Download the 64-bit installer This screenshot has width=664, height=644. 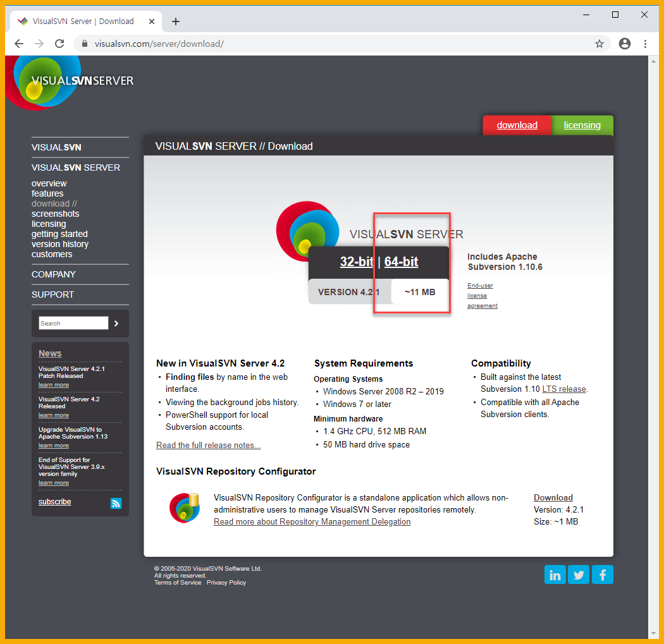(401, 262)
